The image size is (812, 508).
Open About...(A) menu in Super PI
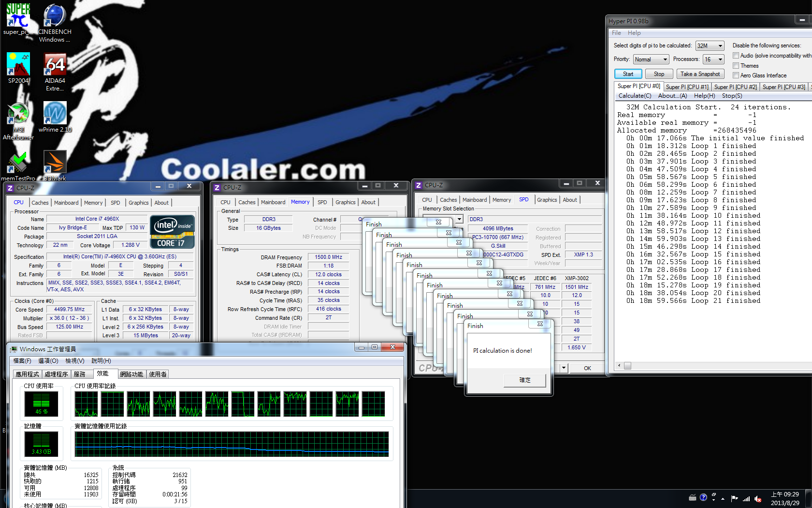(x=672, y=96)
